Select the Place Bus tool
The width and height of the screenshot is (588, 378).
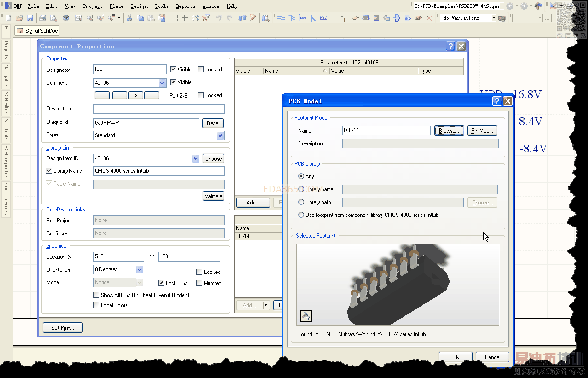coord(292,18)
